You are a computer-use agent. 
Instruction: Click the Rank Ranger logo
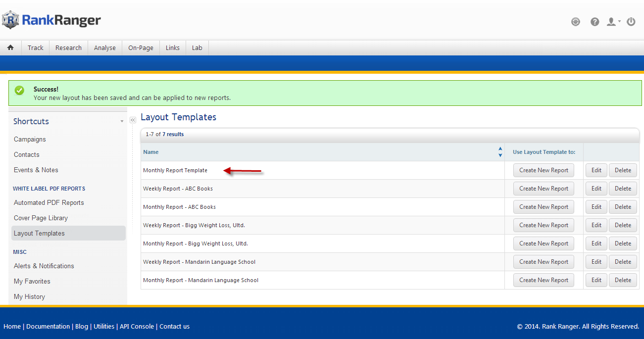[x=51, y=20]
